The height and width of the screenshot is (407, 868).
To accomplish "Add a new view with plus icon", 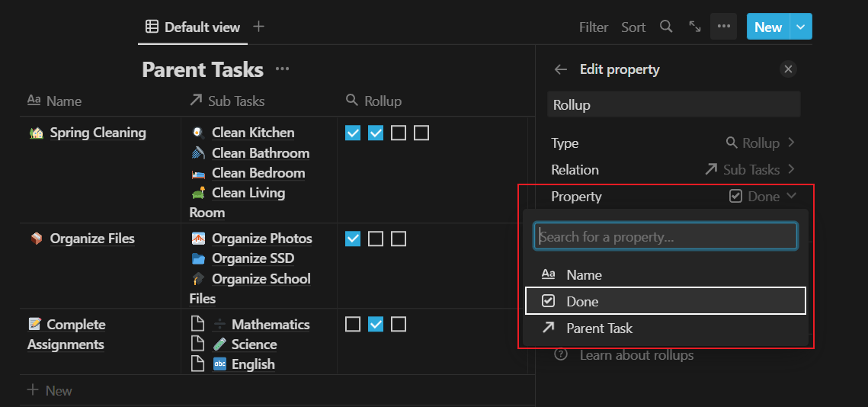I will tap(258, 27).
